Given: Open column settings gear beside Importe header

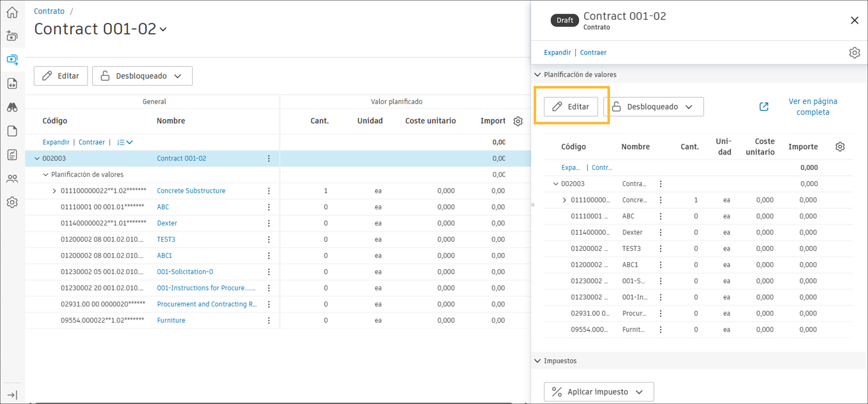Looking at the screenshot, I should [x=840, y=147].
